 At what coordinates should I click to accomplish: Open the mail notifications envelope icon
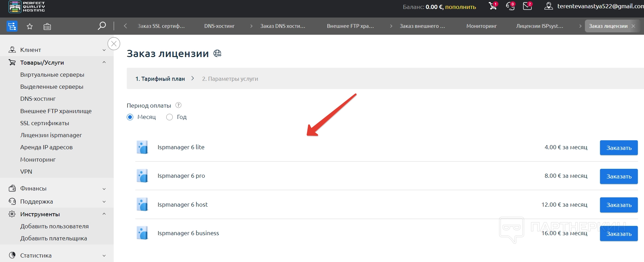tap(528, 6)
